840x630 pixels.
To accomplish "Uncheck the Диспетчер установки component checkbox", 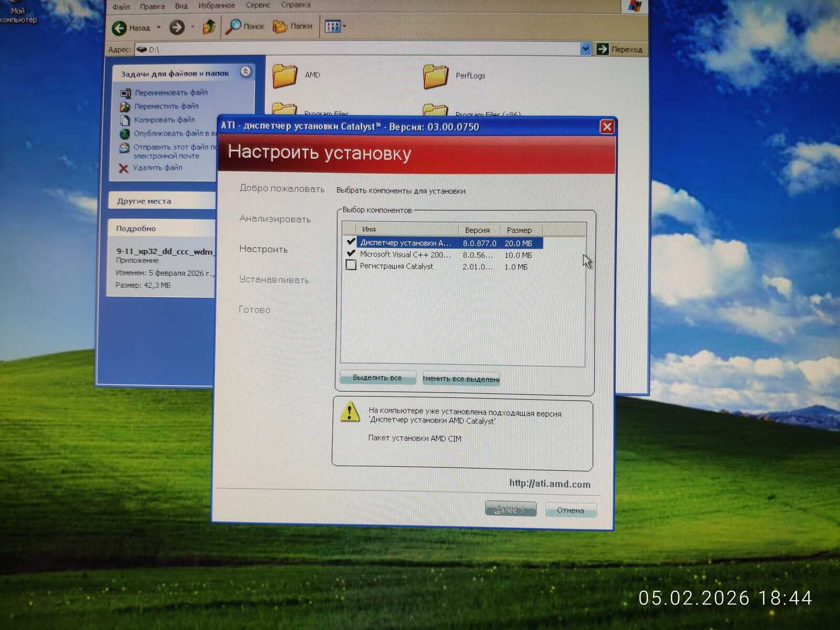I will [x=351, y=242].
